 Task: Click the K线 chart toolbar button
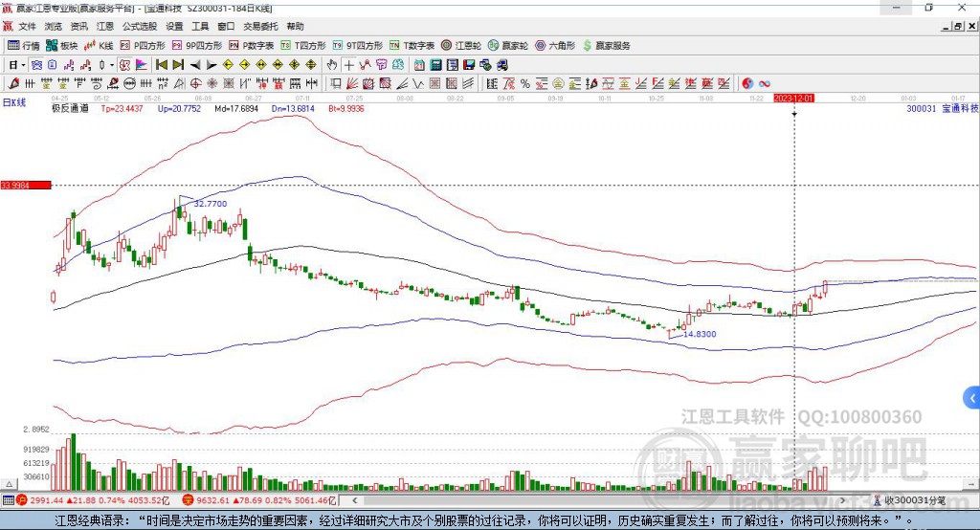point(99,46)
